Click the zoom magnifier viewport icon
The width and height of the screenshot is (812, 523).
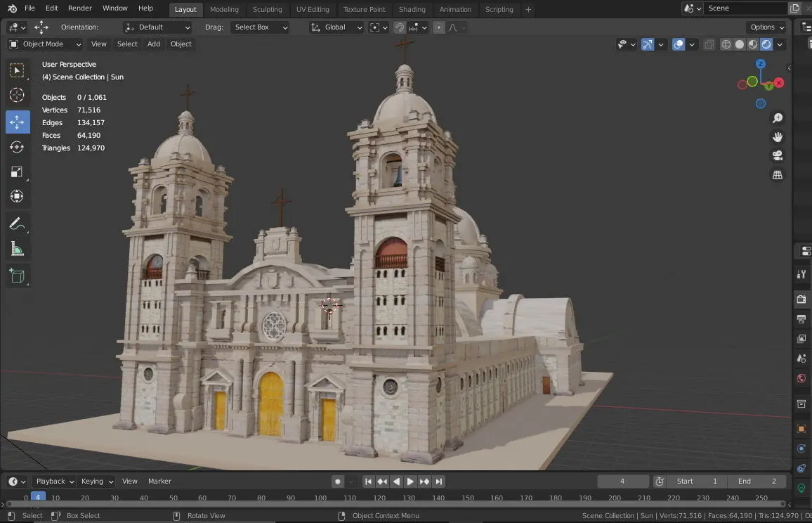tap(778, 118)
